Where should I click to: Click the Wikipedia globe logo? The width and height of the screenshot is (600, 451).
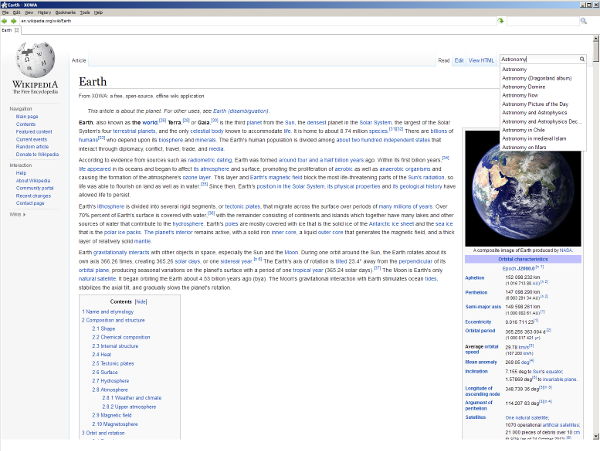pos(34,62)
